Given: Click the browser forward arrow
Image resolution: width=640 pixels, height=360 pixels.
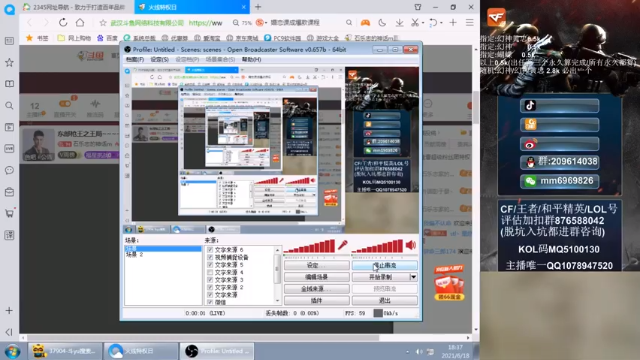Looking at the screenshot, I should 46,23.
